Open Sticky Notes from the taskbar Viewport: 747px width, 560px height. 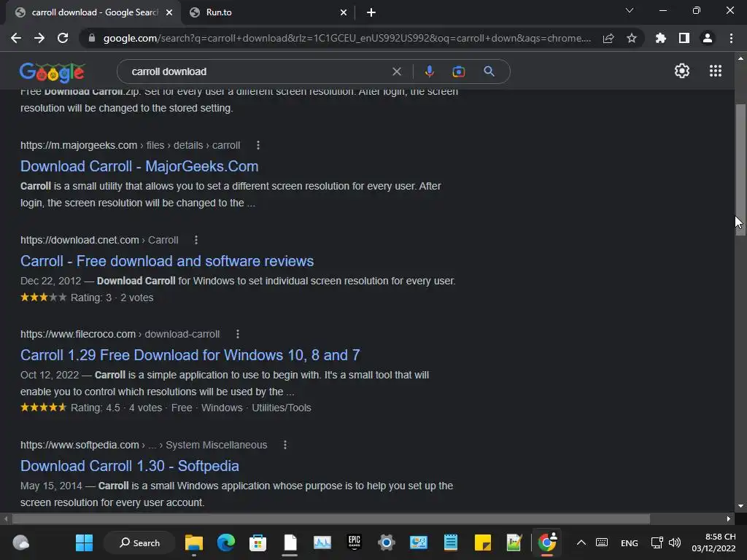483,542
